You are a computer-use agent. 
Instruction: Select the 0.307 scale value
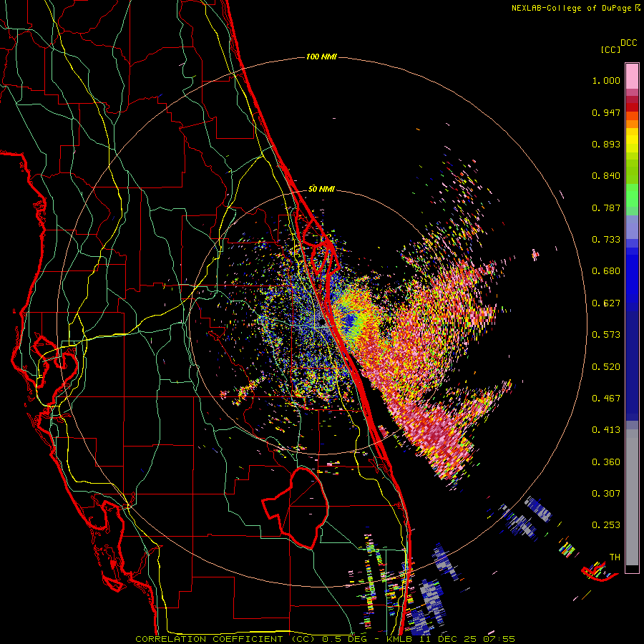606,494
